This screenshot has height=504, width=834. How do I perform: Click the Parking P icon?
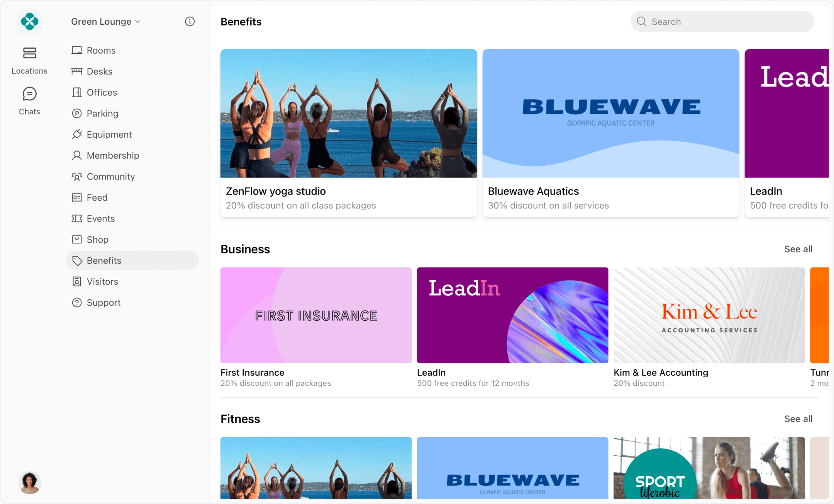[77, 113]
